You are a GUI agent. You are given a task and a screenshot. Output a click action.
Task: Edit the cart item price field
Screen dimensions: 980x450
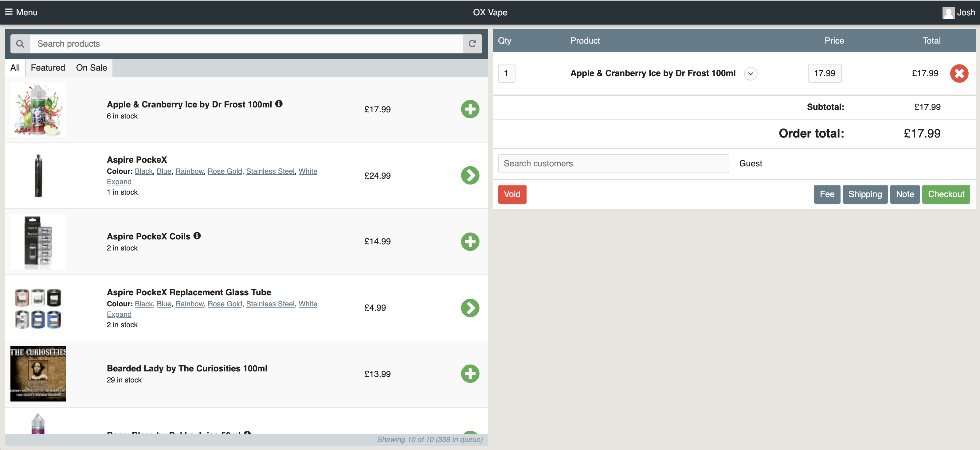coord(825,73)
